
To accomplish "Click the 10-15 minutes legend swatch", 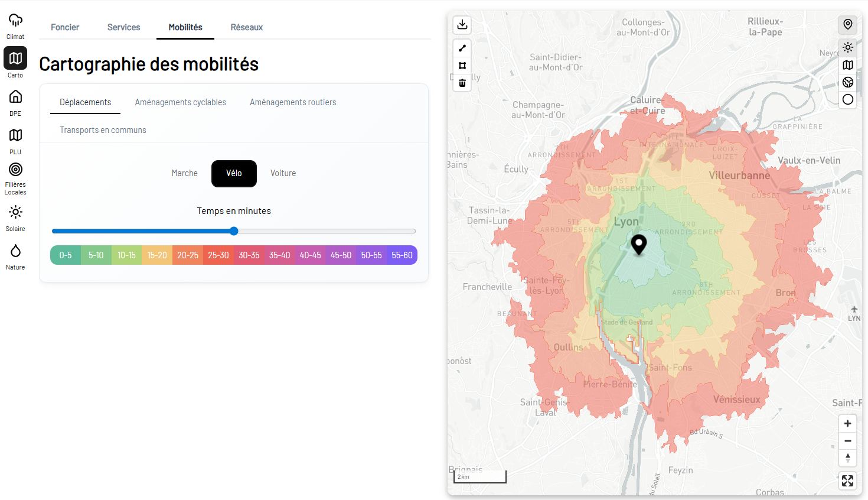I will point(126,255).
